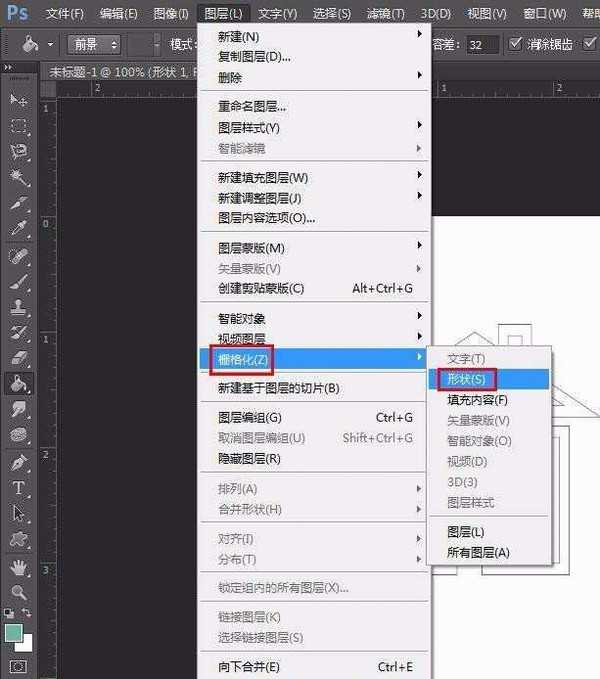This screenshot has width=600, height=679.
Task: Expand the 新建(N) submenu
Action: coord(315,37)
